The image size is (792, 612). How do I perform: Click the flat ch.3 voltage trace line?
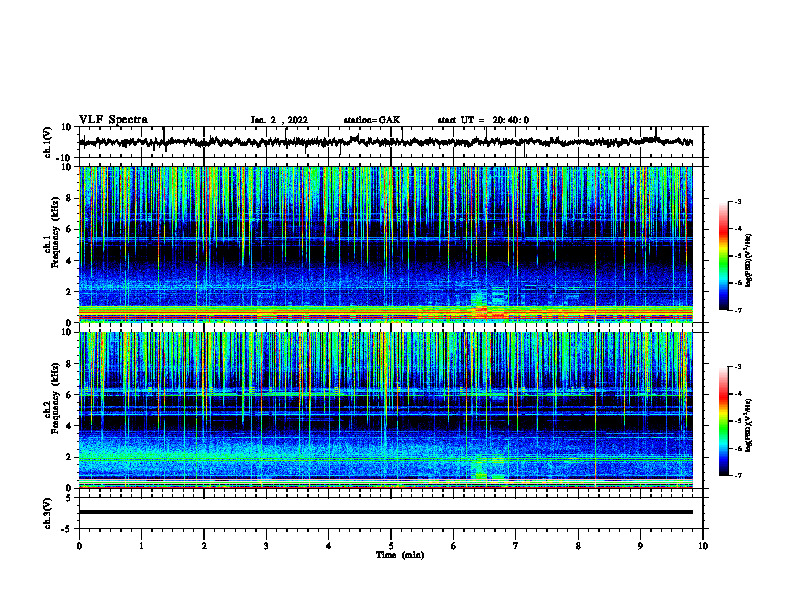click(x=386, y=512)
